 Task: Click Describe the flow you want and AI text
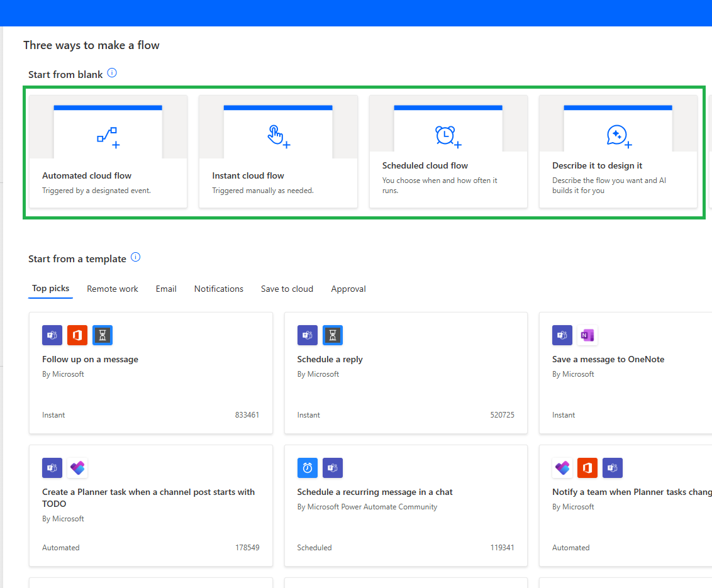click(x=609, y=186)
